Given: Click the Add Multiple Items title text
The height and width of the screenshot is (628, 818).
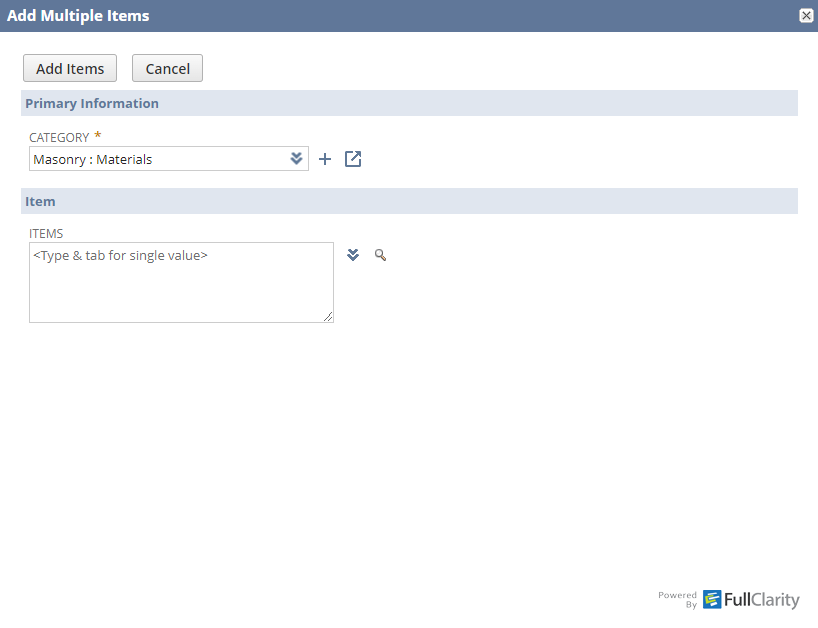Looking at the screenshot, I should 78,16.
